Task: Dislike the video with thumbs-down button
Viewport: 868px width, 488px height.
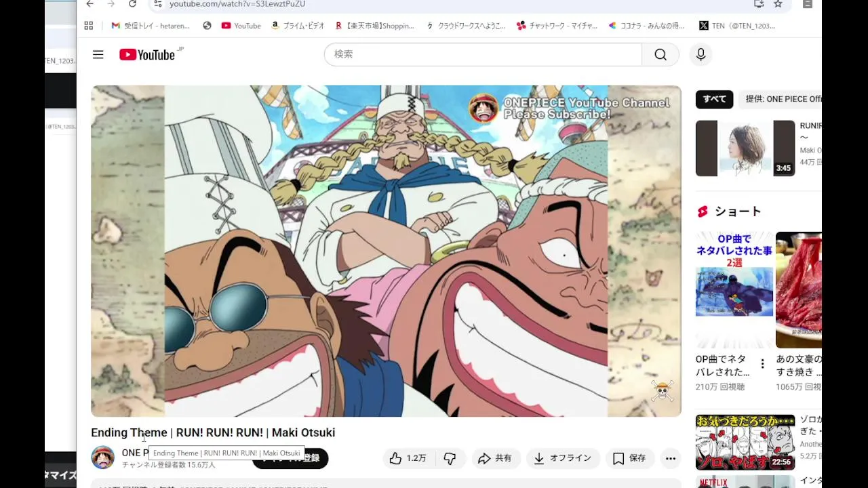Action: click(450, 459)
